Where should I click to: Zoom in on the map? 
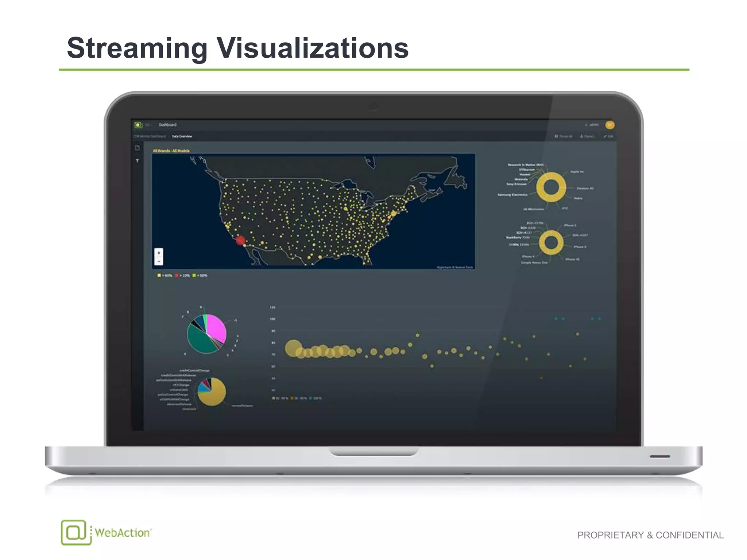click(x=159, y=253)
